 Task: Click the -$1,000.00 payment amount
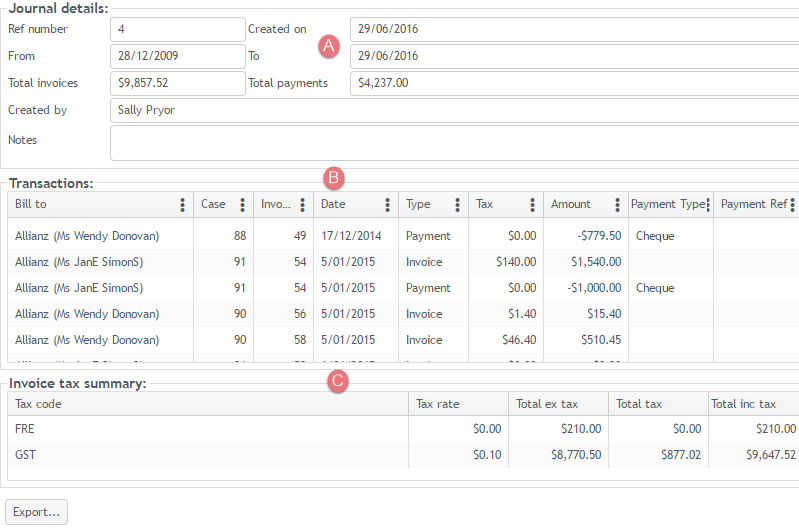tap(594, 288)
